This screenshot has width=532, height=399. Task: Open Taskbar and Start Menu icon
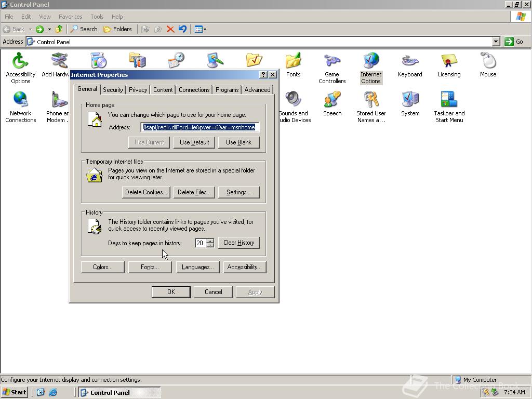pos(449,107)
